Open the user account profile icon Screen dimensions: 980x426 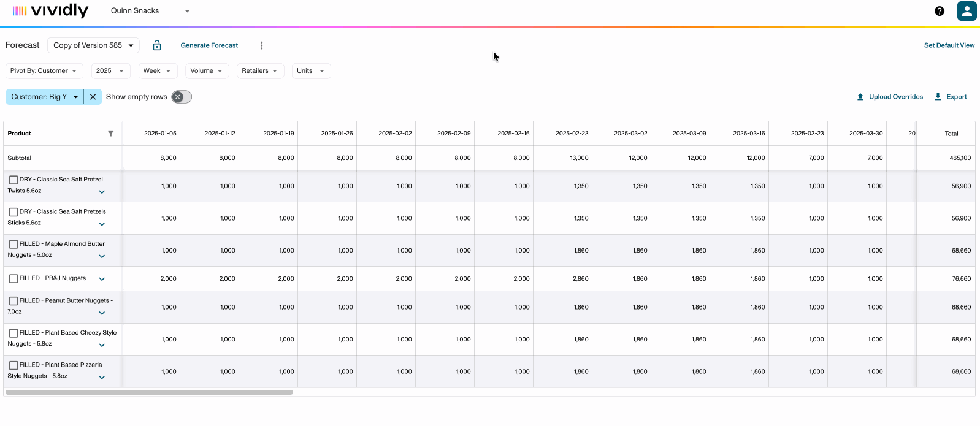pyautogui.click(x=967, y=11)
